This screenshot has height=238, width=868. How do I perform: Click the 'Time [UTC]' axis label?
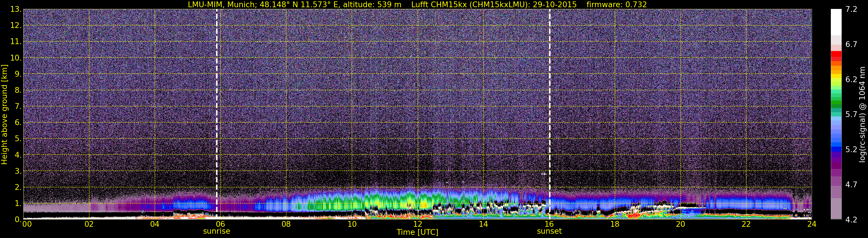pos(417,232)
